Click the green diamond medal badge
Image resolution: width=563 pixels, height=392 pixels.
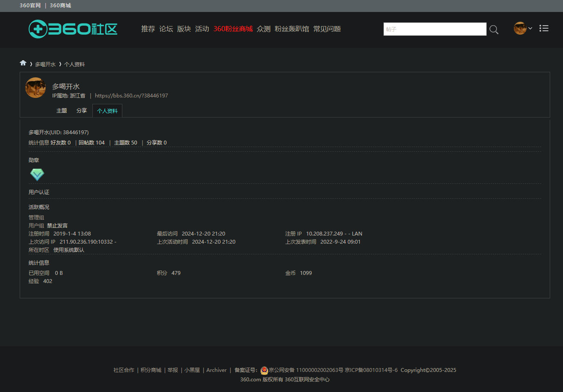coord(37,174)
